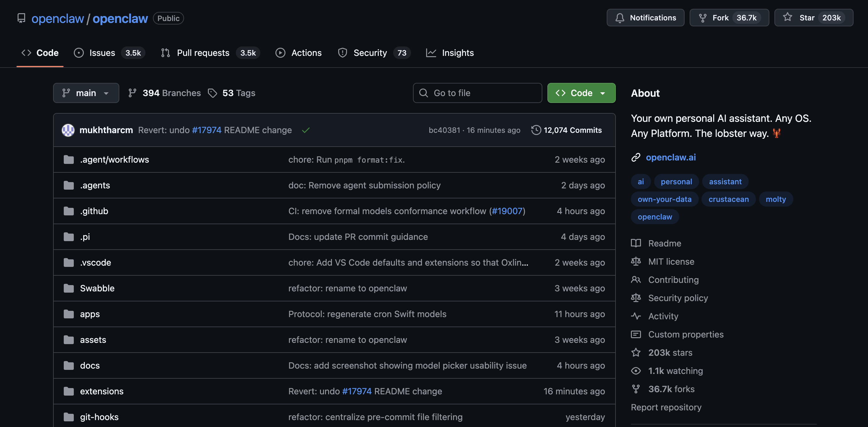868x427 pixels.
Task: Click mukhtharcm's avatar on the commit bar
Action: (x=68, y=130)
